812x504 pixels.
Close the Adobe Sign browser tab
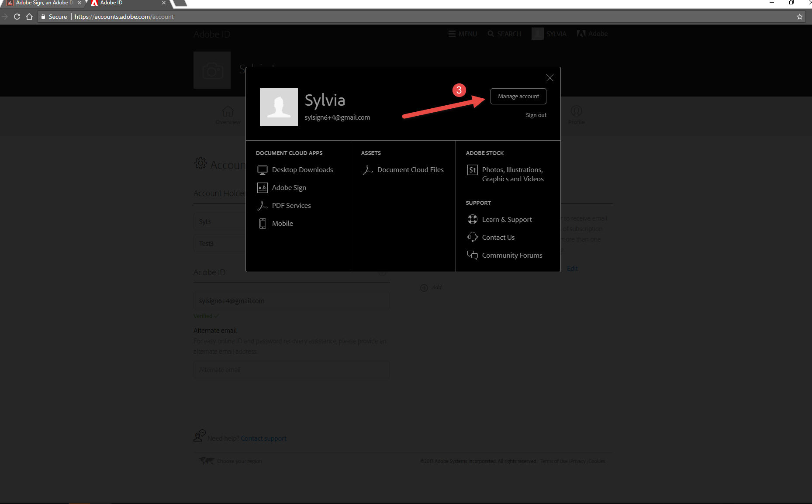click(x=79, y=3)
